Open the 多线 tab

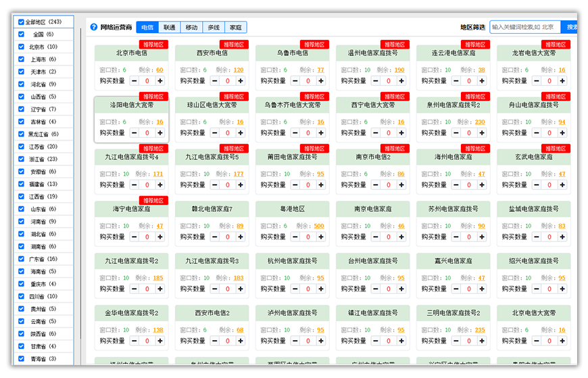[x=214, y=28]
